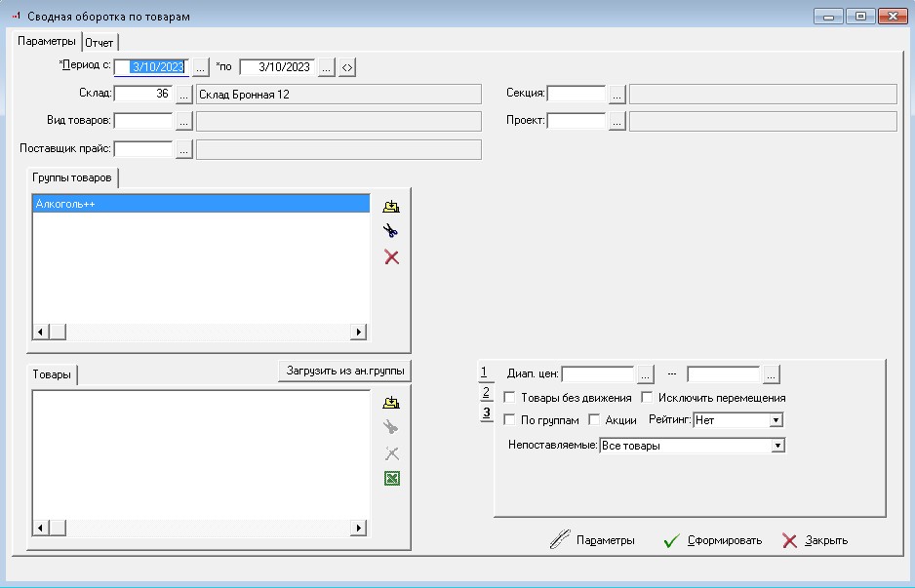Open the Рейтинг dropdown
915x588 pixels.
(776, 420)
